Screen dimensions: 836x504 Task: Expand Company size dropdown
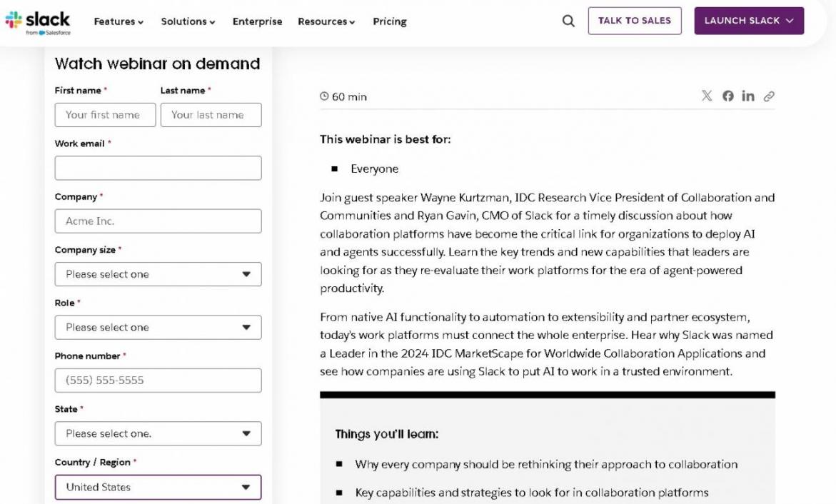tap(158, 274)
